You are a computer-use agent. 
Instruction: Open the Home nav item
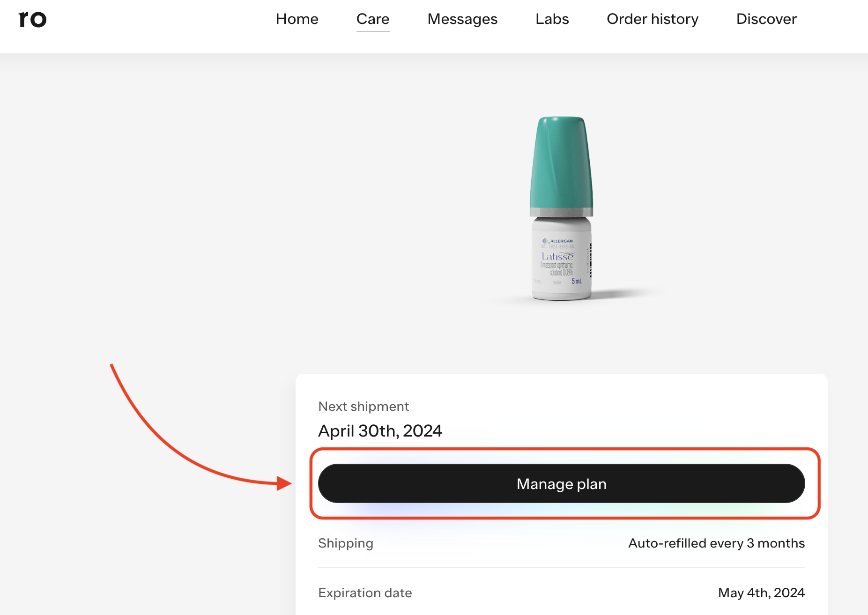point(297,19)
